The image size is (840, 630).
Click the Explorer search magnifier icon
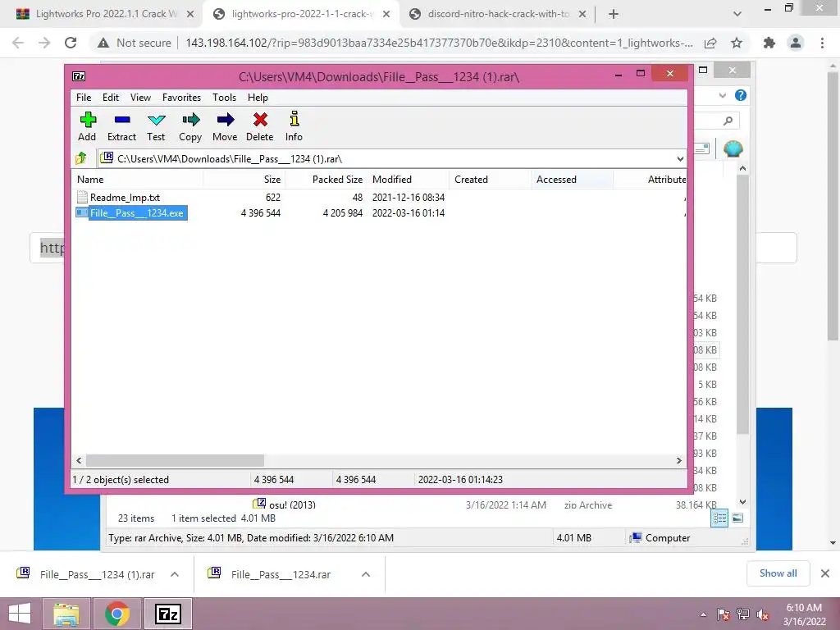click(x=728, y=121)
